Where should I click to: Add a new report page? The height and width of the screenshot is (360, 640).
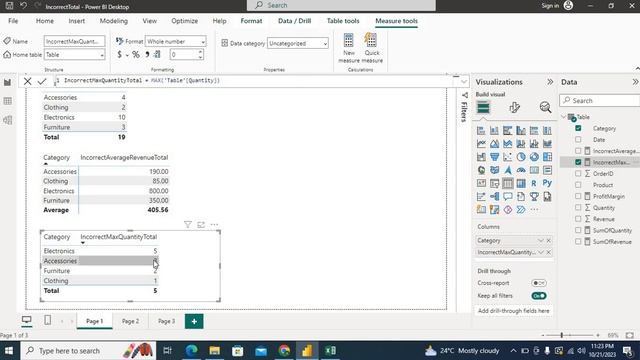194,321
